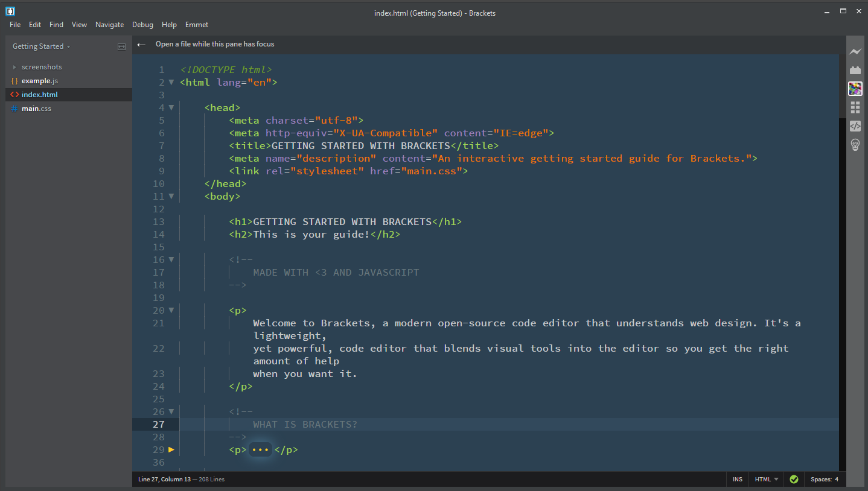This screenshot has height=491, width=868.
Task: Open the HTML language dropdown in status bar
Action: point(767,480)
